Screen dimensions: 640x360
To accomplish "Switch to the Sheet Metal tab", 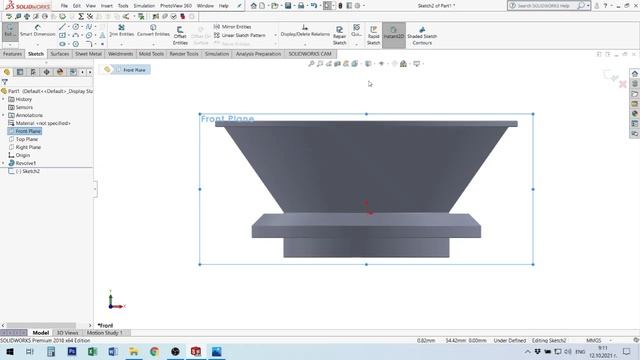I will 88,54.
